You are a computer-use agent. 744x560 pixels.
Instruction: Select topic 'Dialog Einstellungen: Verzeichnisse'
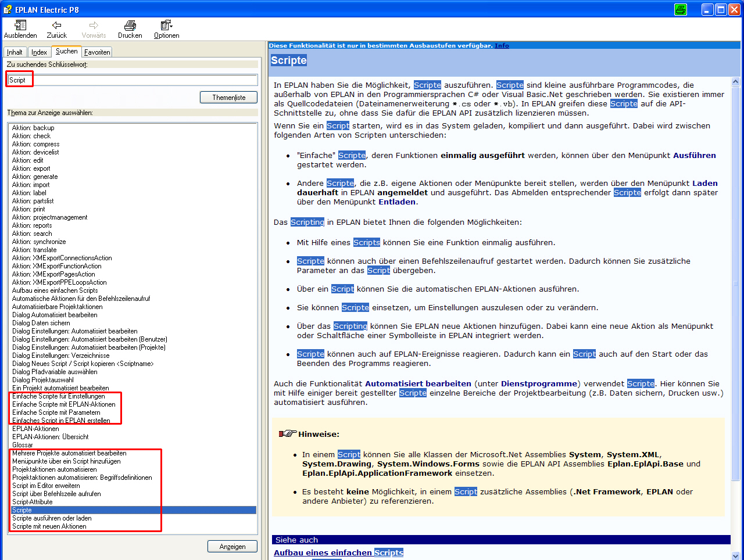point(61,356)
